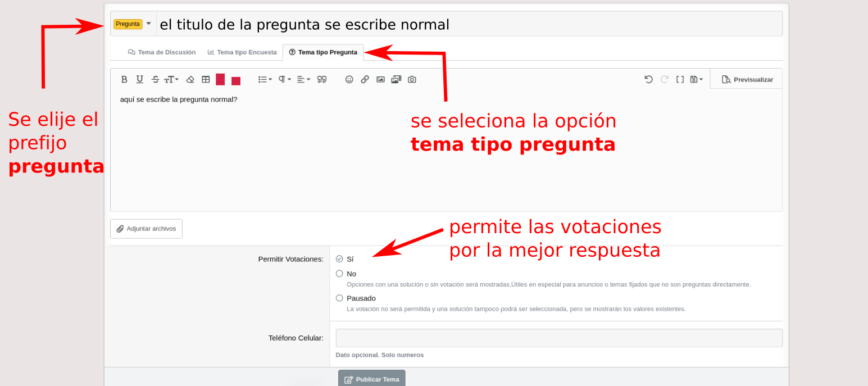
Task: Click inside the Teléfono Celular field
Action: [x=558, y=338]
